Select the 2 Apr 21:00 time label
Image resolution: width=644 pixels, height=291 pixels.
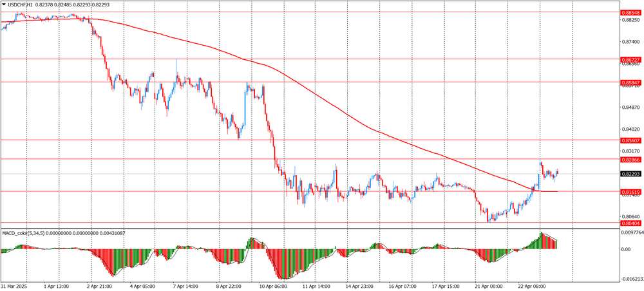tap(100, 286)
